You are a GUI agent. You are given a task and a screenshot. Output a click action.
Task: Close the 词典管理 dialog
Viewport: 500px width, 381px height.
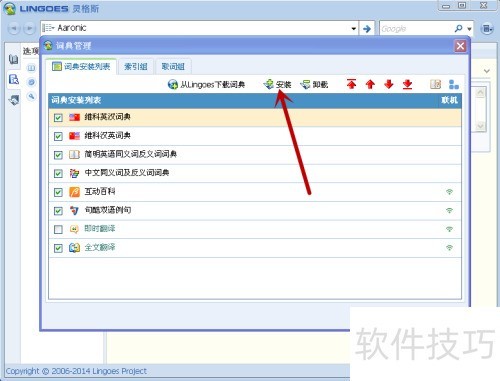(460, 46)
